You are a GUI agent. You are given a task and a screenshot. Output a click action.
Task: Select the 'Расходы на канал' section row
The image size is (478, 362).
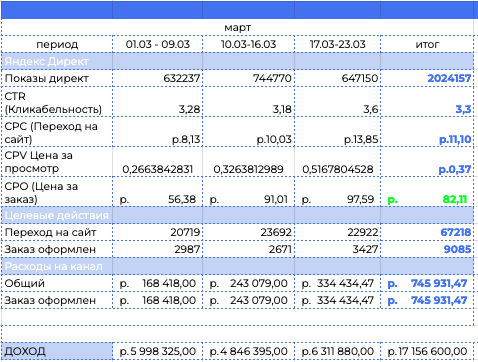pyautogui.click(x=237, y=266)
